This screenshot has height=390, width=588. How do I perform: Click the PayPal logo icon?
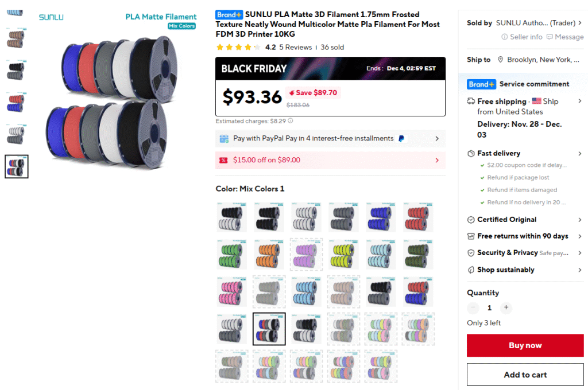[401, 139]
